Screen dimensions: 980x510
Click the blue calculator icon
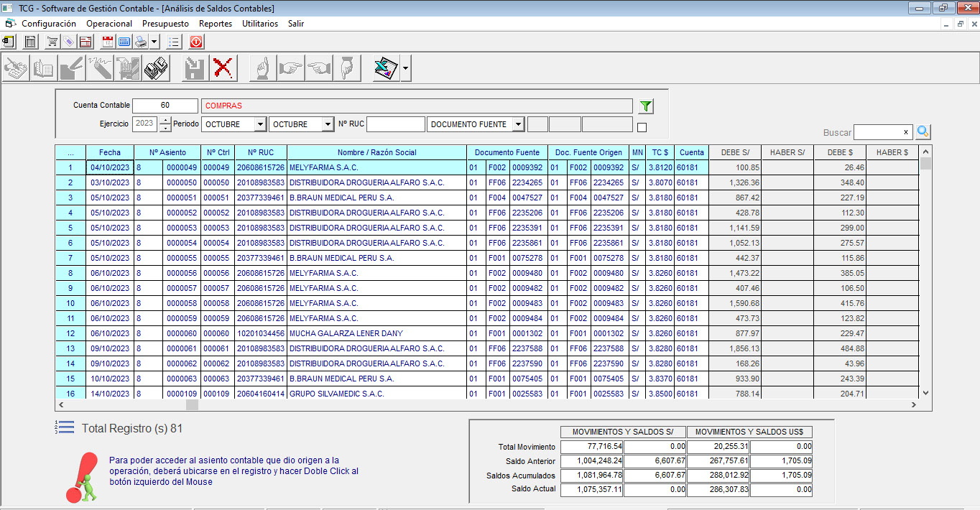coord(124,42)
